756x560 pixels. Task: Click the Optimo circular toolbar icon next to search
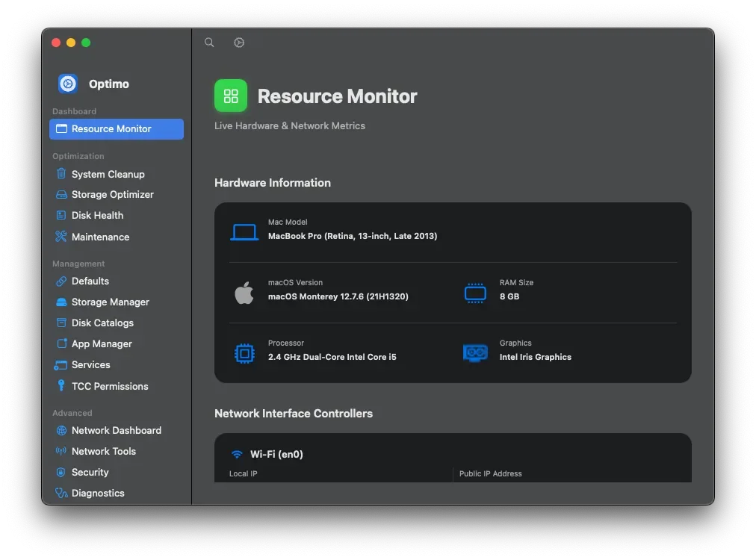click(239, 43)
